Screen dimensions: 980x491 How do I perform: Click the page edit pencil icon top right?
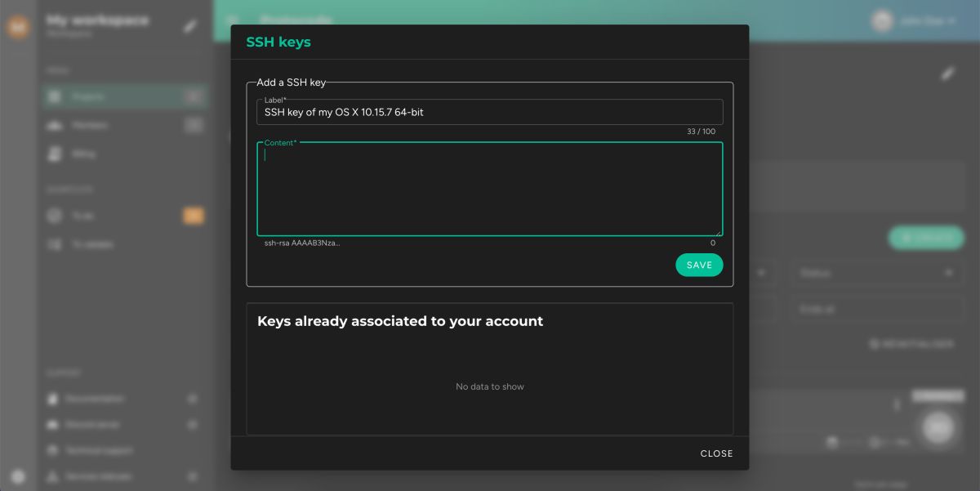point(947,74)
